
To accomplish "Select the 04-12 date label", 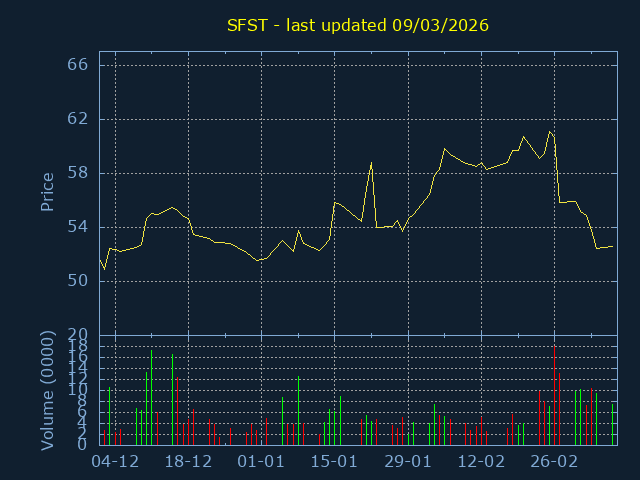I will tap(115, 462).
